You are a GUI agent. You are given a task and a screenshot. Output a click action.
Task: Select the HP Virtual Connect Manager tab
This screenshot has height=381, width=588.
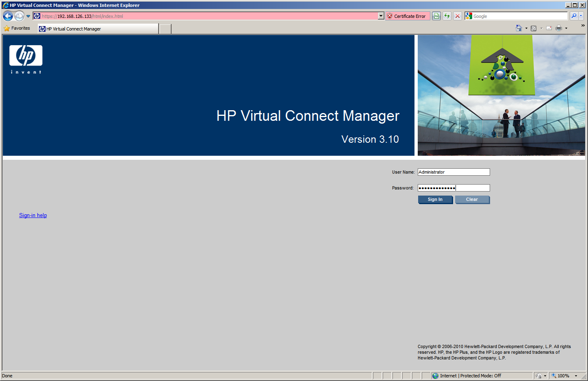[98, 28]
